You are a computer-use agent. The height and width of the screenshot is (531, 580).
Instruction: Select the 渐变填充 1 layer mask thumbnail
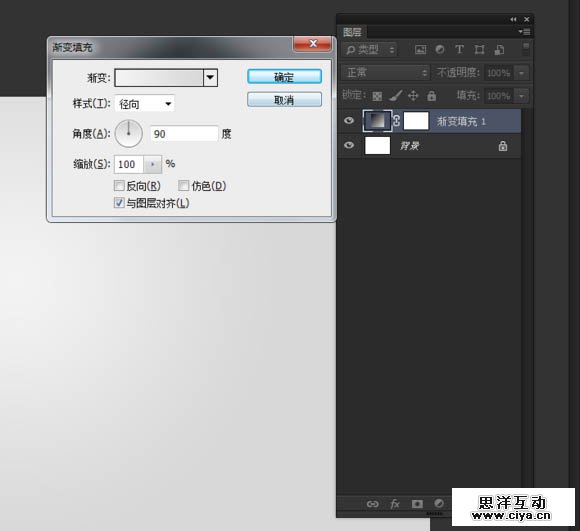[416, 121]
